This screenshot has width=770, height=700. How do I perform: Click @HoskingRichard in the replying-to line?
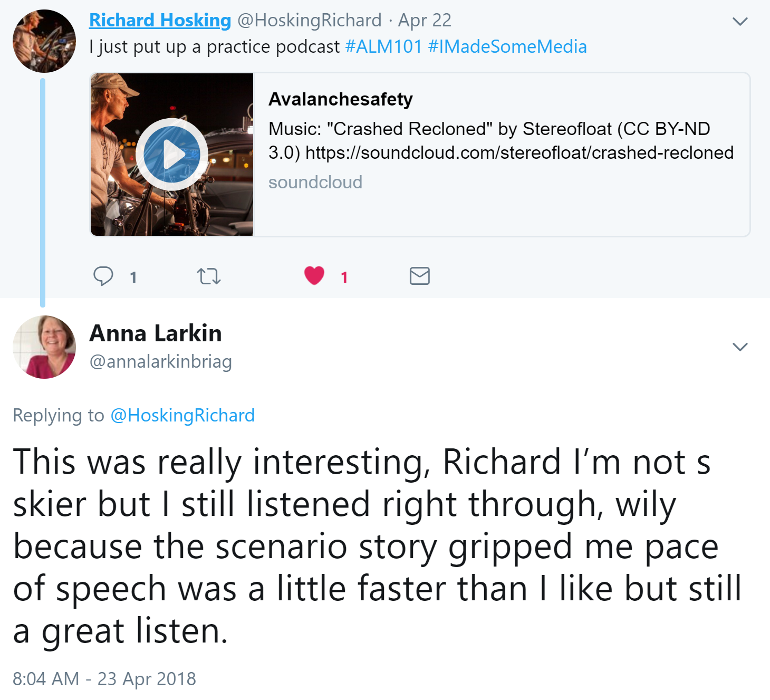click(183, 415)
